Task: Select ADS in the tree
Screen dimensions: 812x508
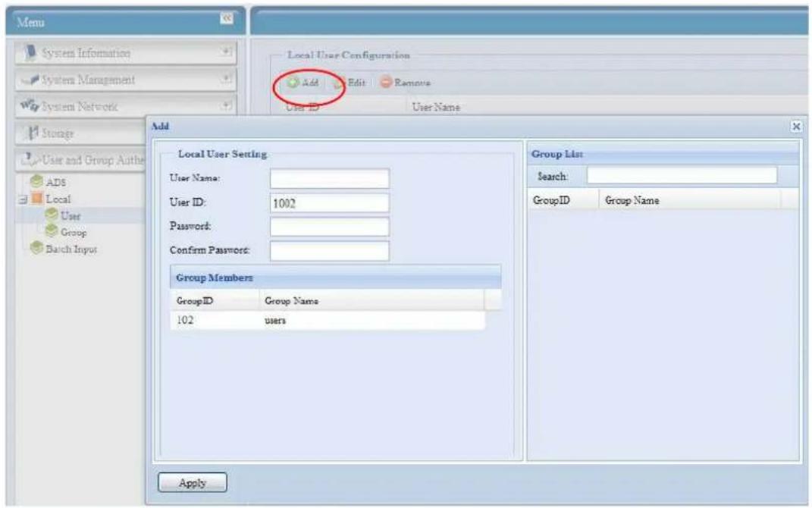Action: click(x=56, y=182)
